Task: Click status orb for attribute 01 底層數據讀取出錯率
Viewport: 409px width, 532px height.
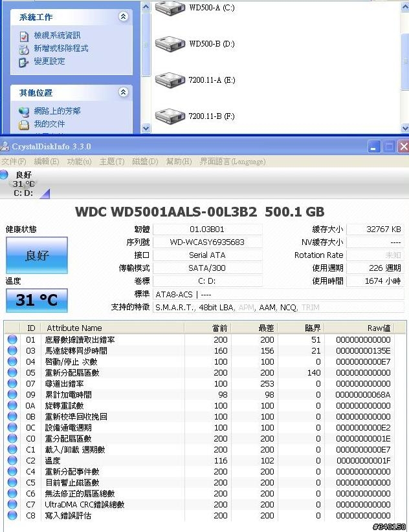Action: coord(12,339)
